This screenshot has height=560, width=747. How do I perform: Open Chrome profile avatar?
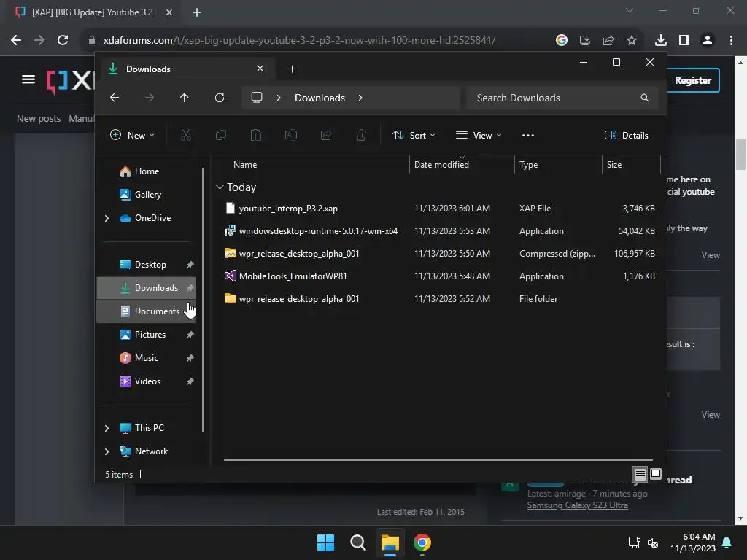708,41
